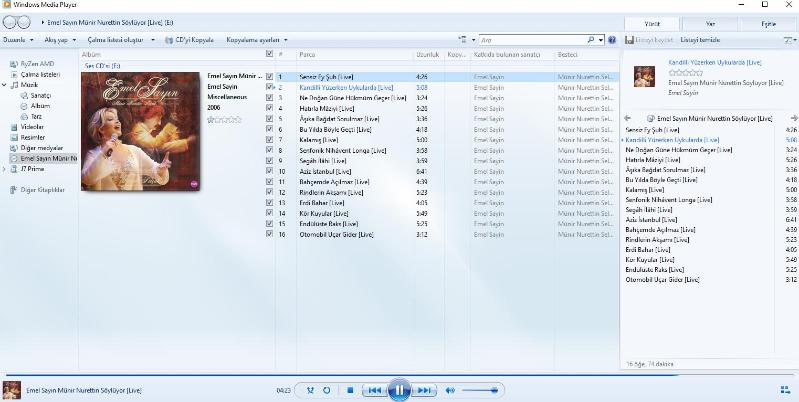Click the CD'yi Kopyala rip button
This screenshot has width=799, height=402.
190,40
